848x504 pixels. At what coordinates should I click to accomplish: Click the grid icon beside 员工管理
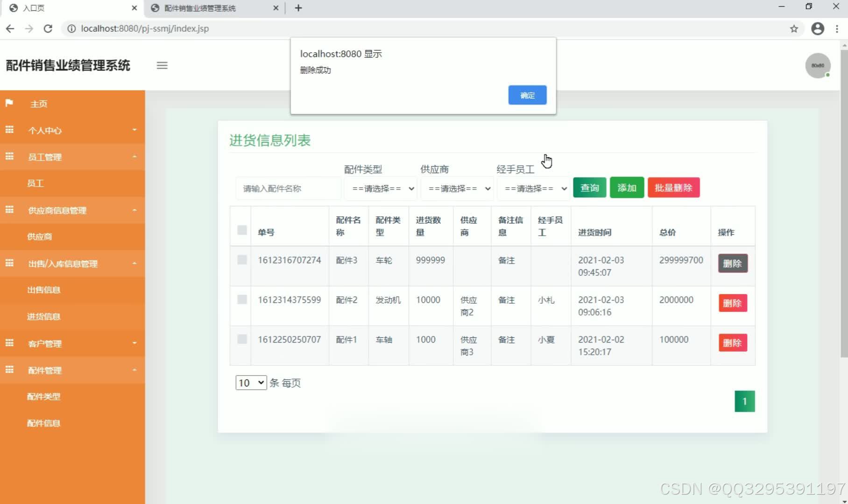point(9,156)
